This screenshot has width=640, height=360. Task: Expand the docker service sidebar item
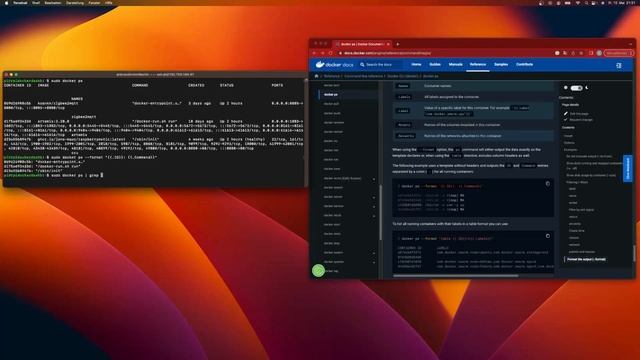click(x=374, y=207)
